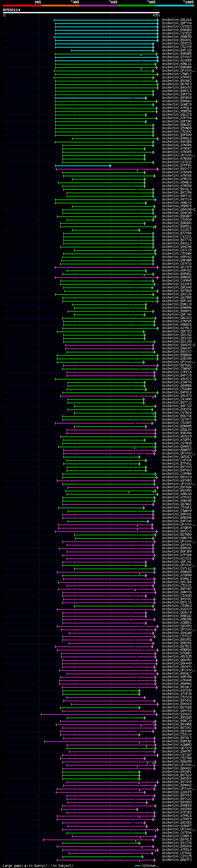197x868 pixels.
Task: Click the long purple alignment bar for Q1KUU3
Action: point(99,714)
